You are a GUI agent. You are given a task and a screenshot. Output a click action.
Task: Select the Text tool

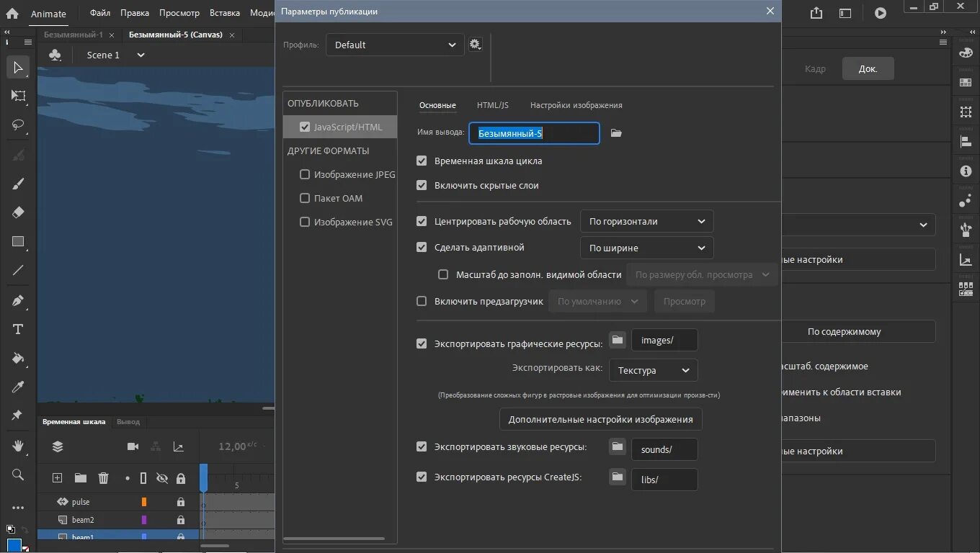click(x=18, y=329)
